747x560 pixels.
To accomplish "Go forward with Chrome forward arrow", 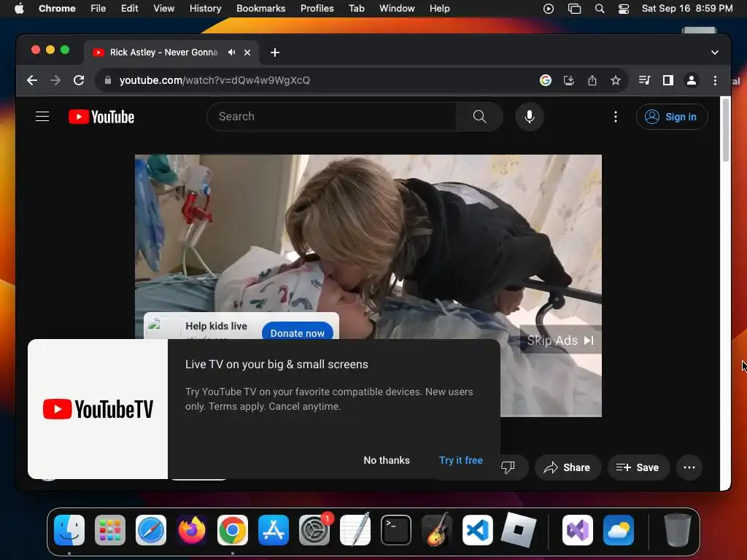I will click(x=55, y=80).
